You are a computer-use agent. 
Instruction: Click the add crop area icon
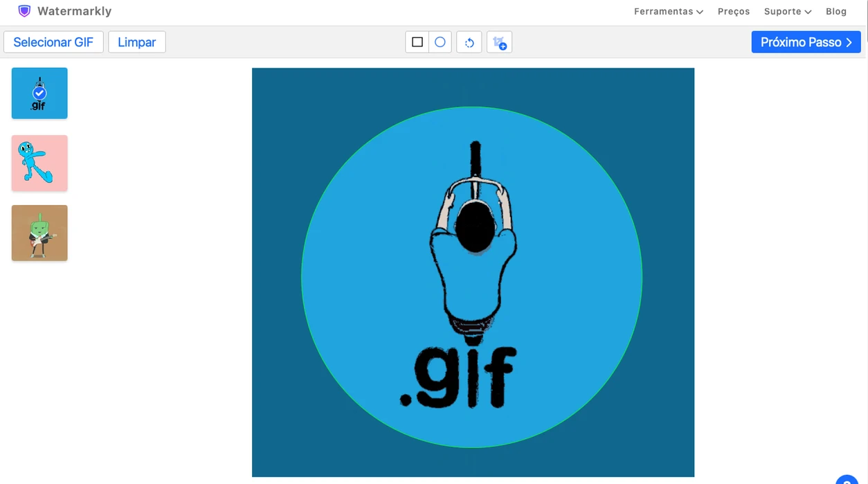click(499, 42)
